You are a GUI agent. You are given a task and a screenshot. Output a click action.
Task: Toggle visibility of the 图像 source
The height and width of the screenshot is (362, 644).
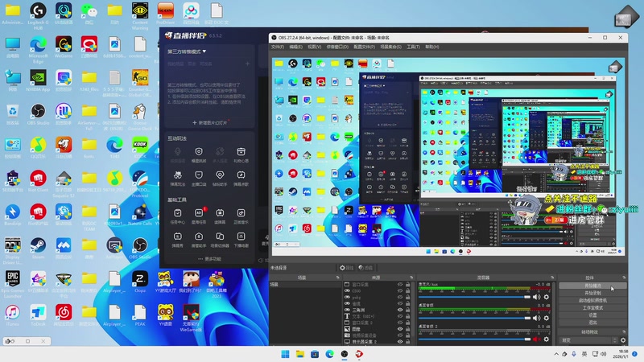pyautogui.click(x=399, y=329)
